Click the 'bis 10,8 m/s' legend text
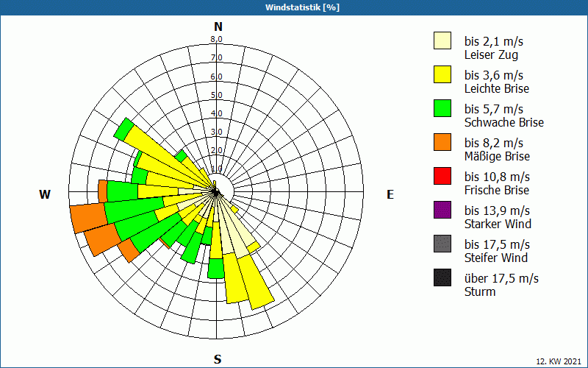Viewport: 588px width, 368px height. tap(498, 177)
